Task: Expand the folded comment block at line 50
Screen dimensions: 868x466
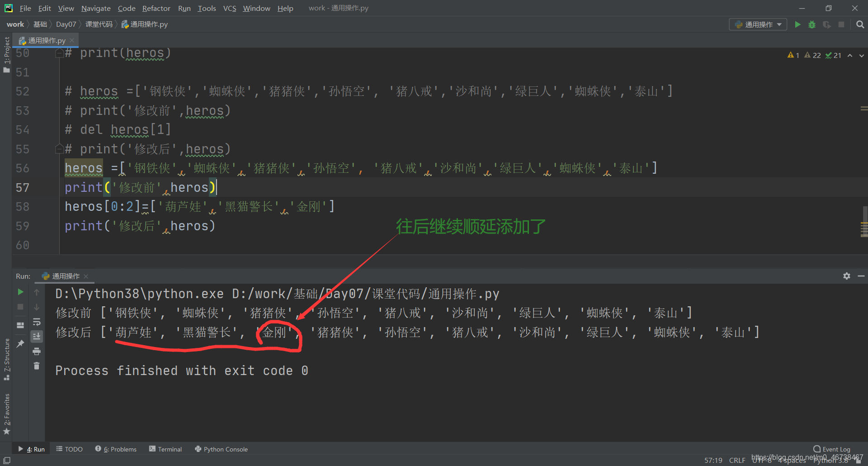Action: tap(59, 53)
